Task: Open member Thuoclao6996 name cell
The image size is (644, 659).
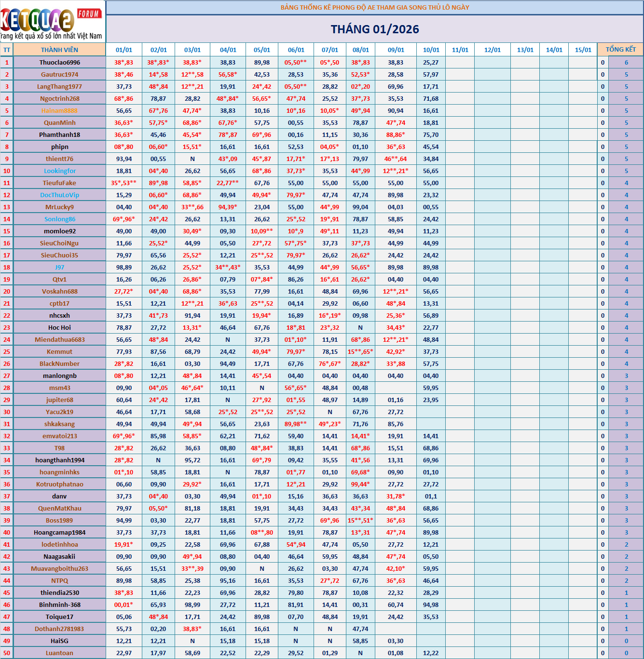Action: 59,62
